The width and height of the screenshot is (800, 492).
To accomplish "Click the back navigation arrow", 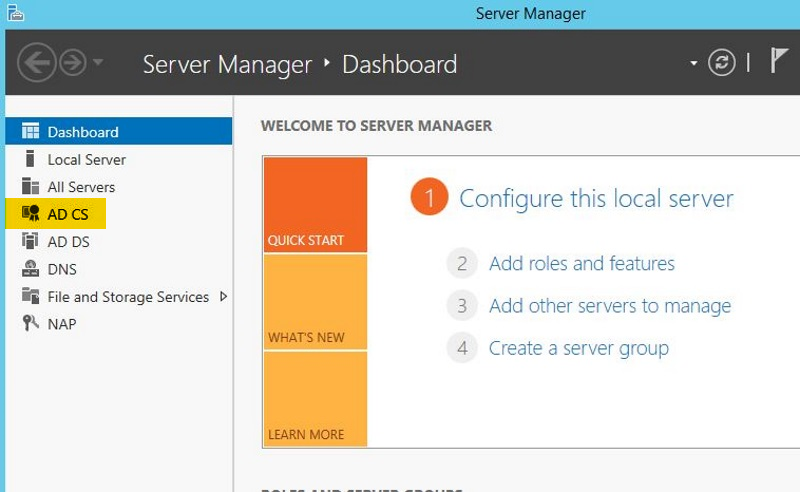I will click(37, 64).
